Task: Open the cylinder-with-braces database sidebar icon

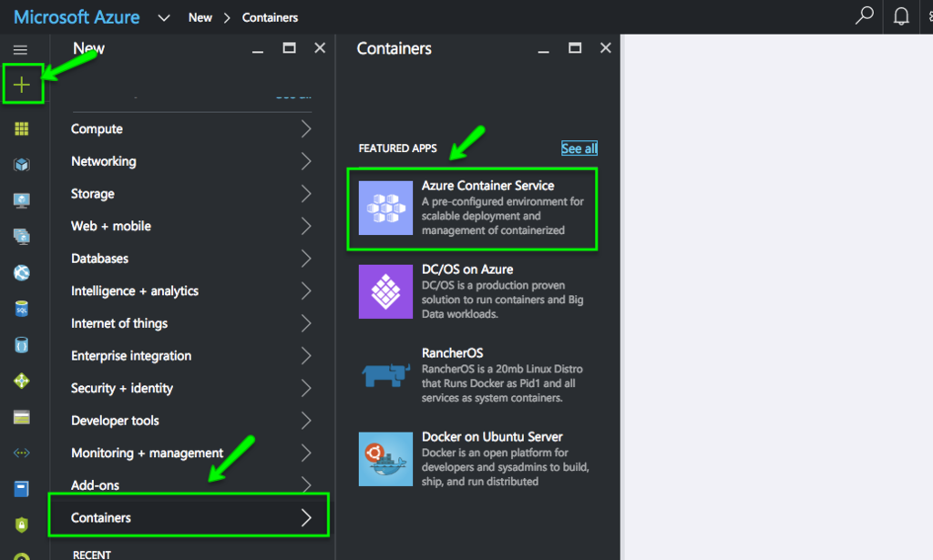Action: [22, 345]
